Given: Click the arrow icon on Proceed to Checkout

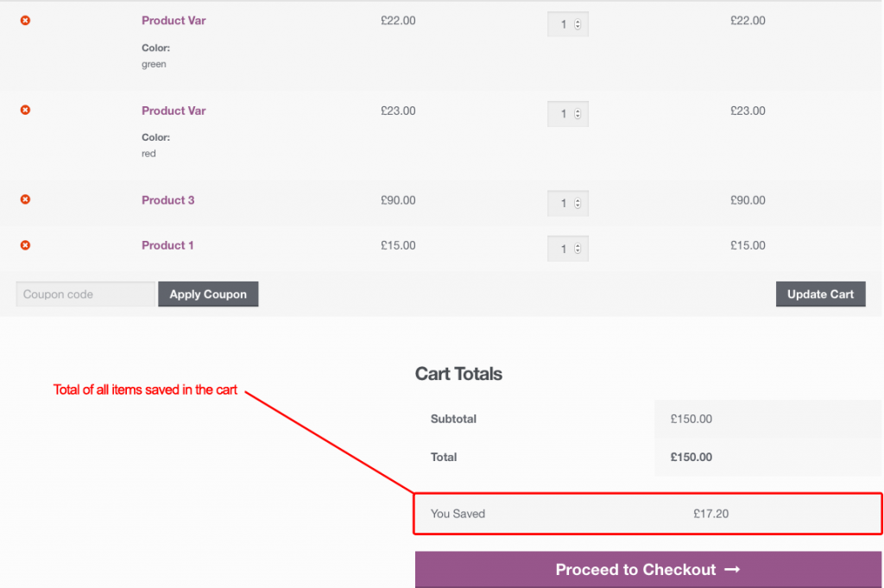Looking at the screenshot, I should point(732,569).
